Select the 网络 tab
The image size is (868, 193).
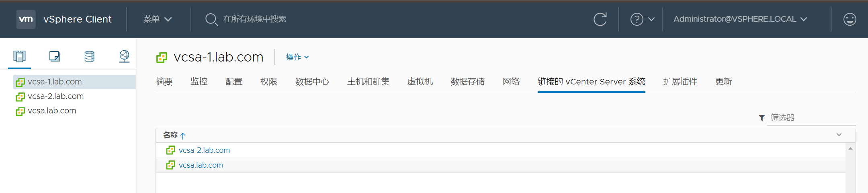511,82
